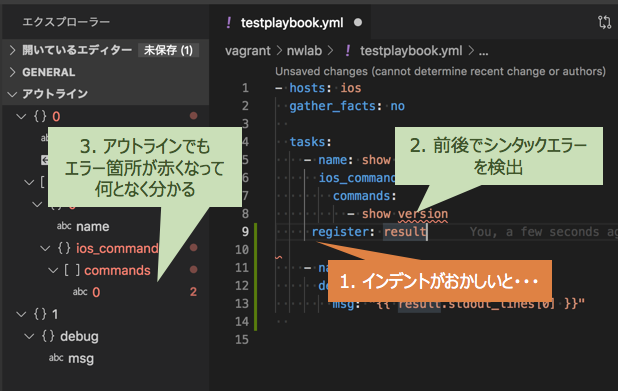Select outline string item 0 under commands
This screenshot has height=391, width=618.
(96, 292)
